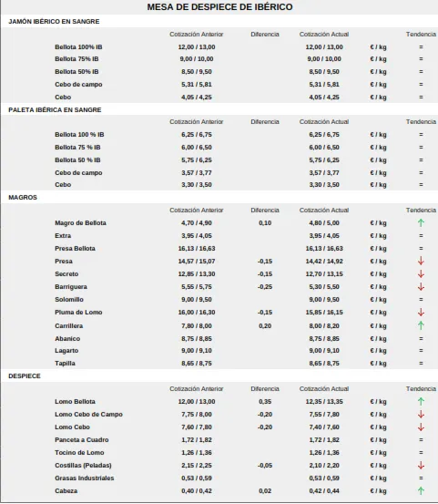Image resolution: width=438 pixels, height=504 pixels.
Task: Click the red down arrow for Lomo Cebo de Campo
Action: [x=421, y=415]
